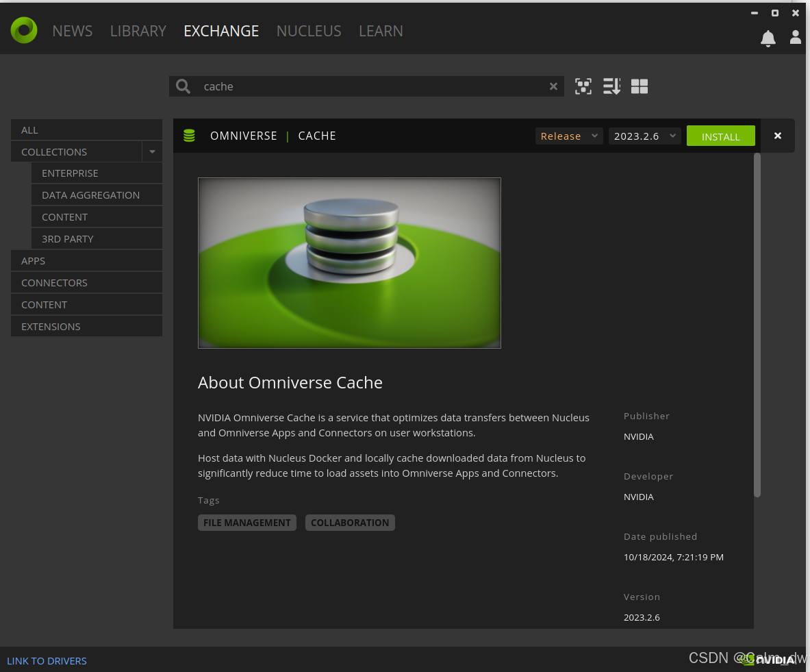Open the 2023.2.6 version dropdown

coord(644,136)
